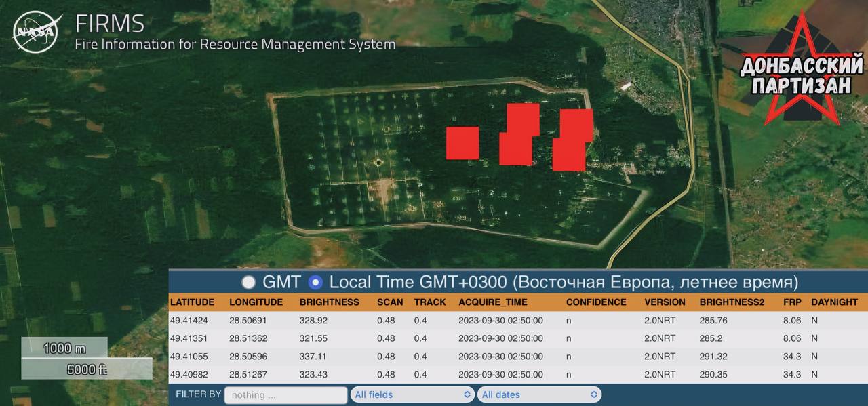Click brightness2 value 285.76

point(713,321)
